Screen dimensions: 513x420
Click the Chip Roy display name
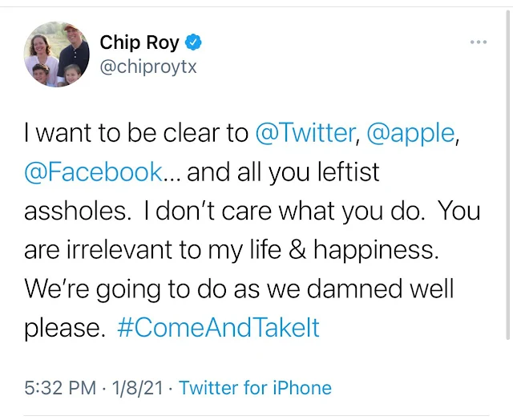tap(139, 42)
